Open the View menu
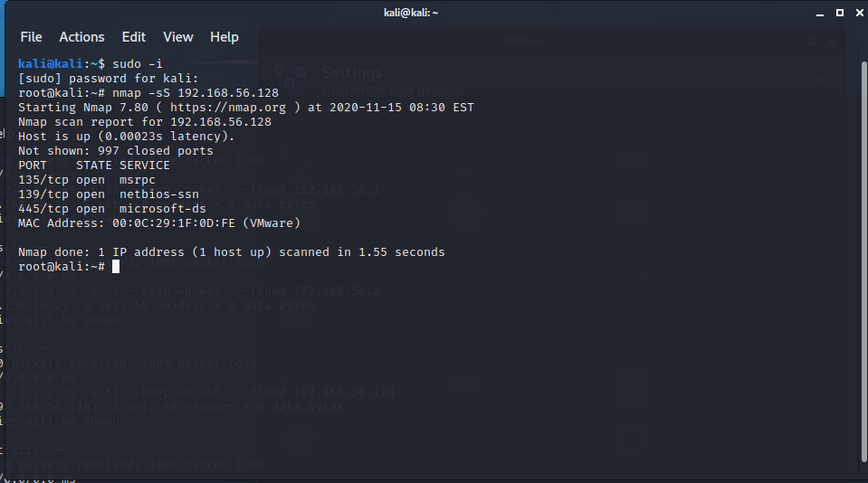Screen dimensions: 868x483 coord(177,37)
